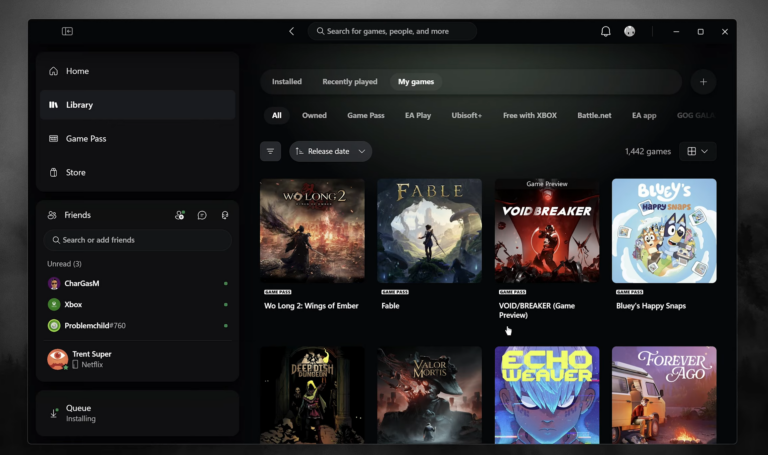Select the All filter

pos(277,116)
